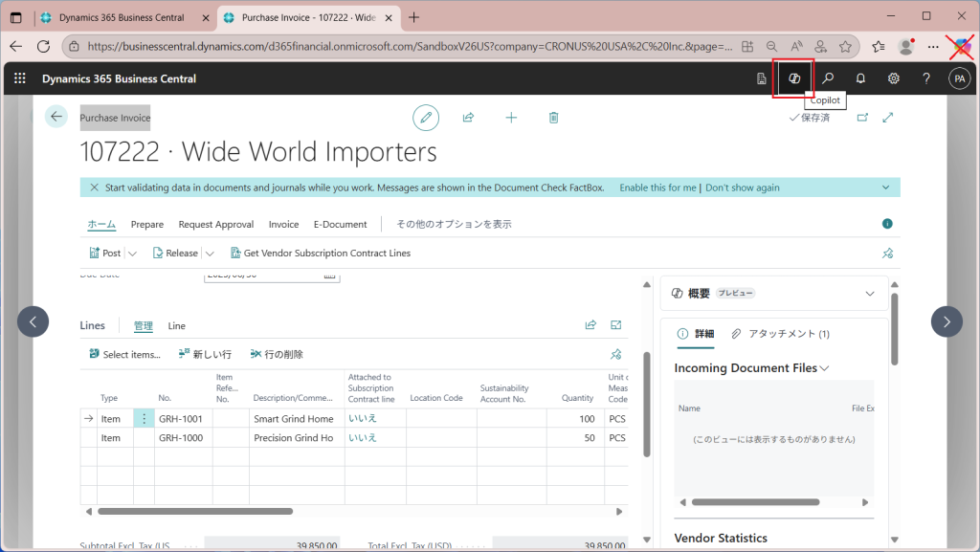Switch to アタッチメント (1) tab
Image resolution: width=980 pixels, height=552 pixels.
coord(781,334)
